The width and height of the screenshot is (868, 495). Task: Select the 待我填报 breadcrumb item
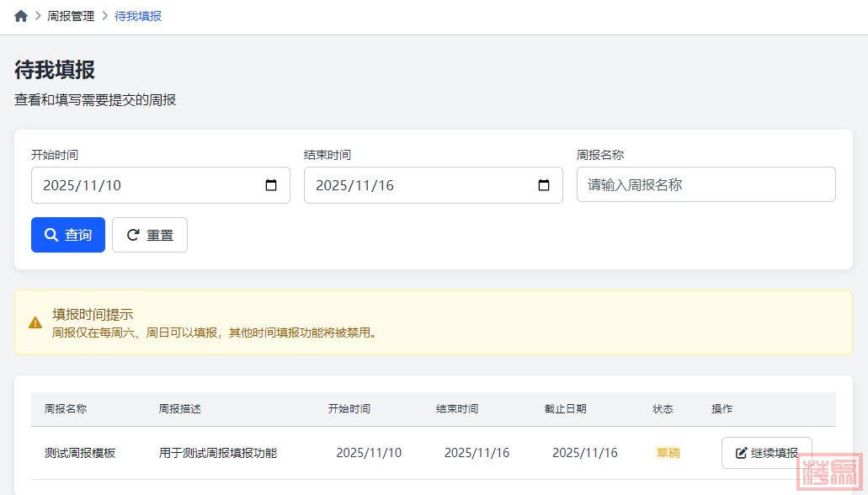138,16
